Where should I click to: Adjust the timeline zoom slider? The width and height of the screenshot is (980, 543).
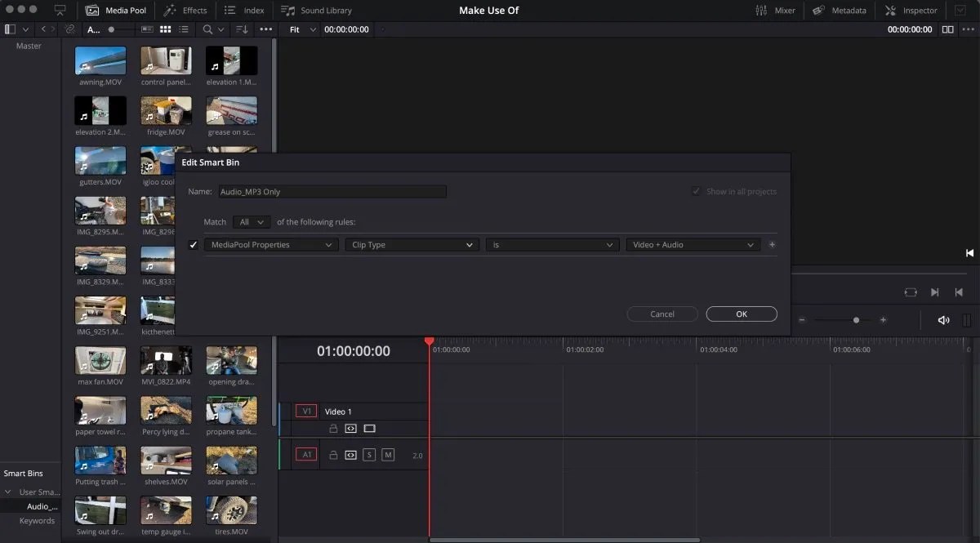point(855,320)
